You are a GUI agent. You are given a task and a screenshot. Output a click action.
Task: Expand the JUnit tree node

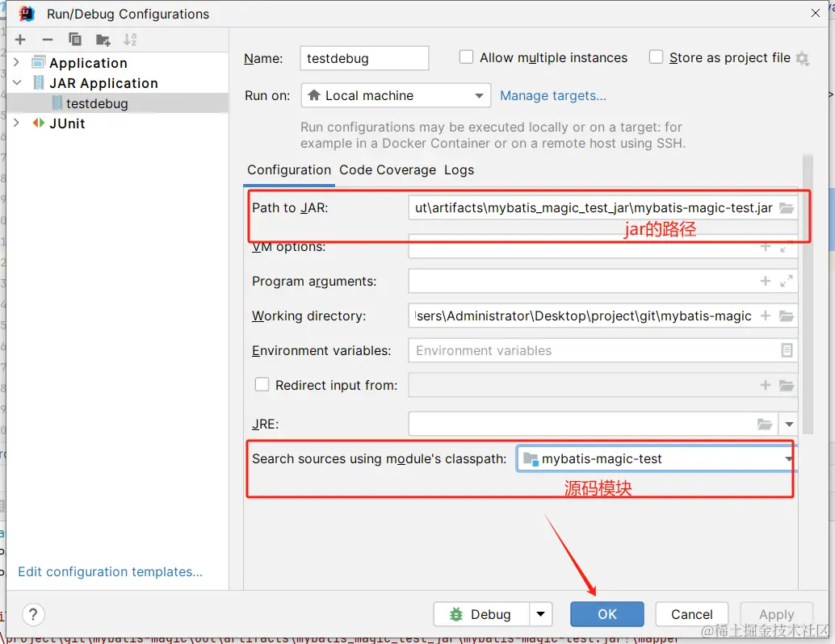click(16, 123)
